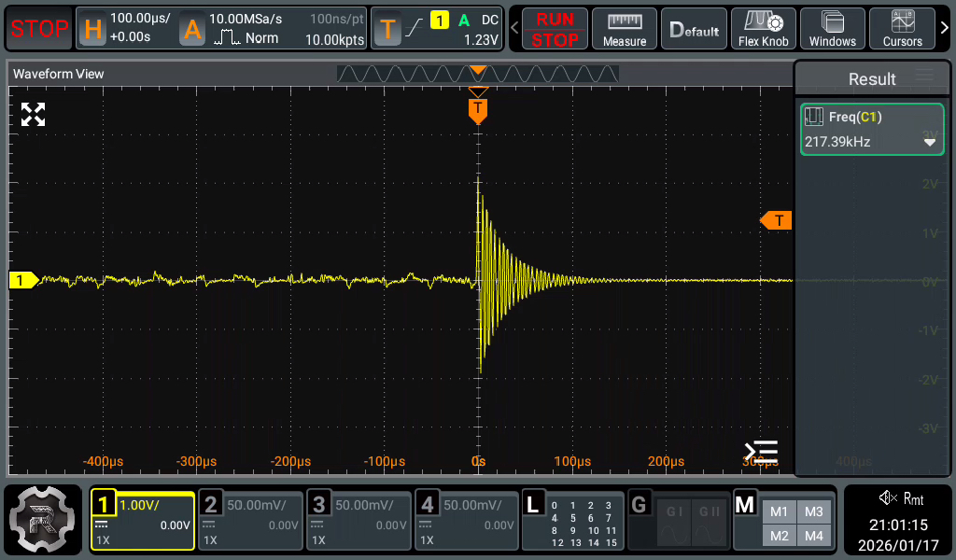
Task: Open the Result panel hamburger menu
Action: coord(924,77)
